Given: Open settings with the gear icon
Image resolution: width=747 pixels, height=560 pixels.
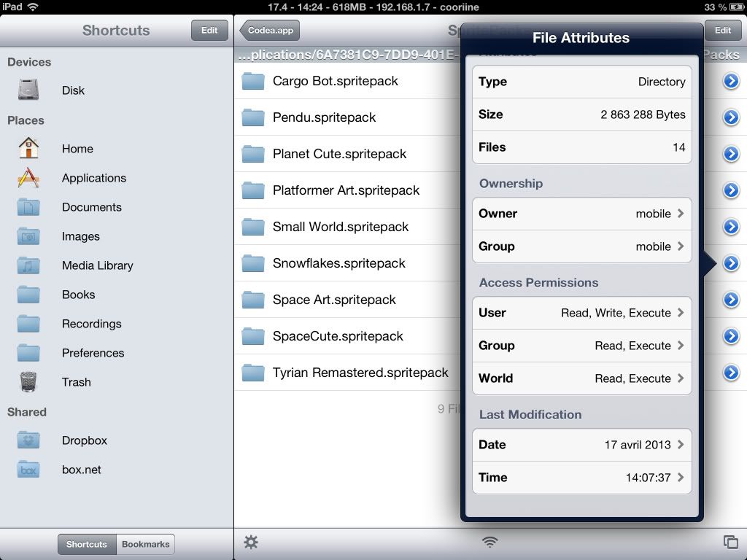Looking at the screenshot, I should click(x=251, y=542).
